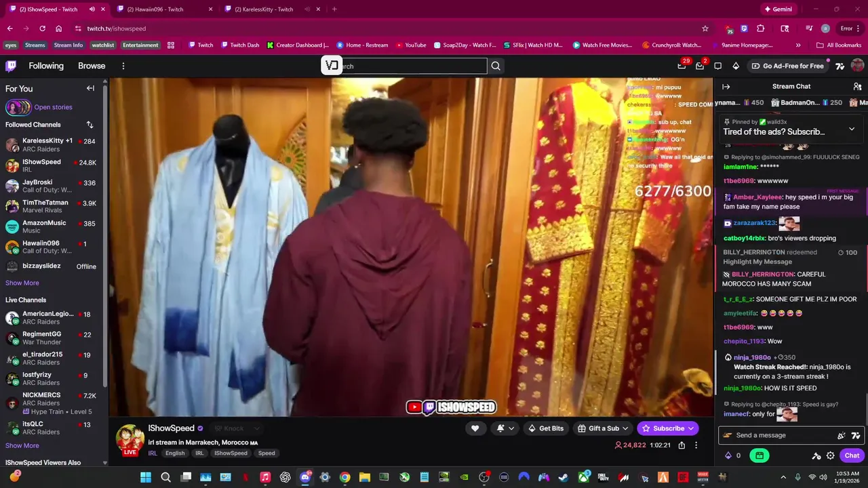This screenshot has width=868, height=488.
Task: Open NICKMERCS live channel
Action: tap(53, 403)
